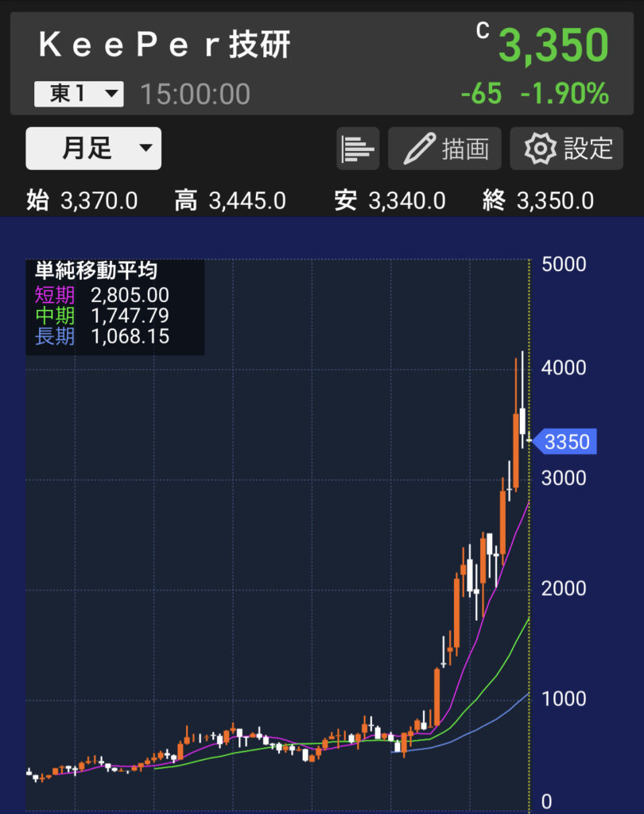Click the 単純移動平均 legend title

(96, 270)
